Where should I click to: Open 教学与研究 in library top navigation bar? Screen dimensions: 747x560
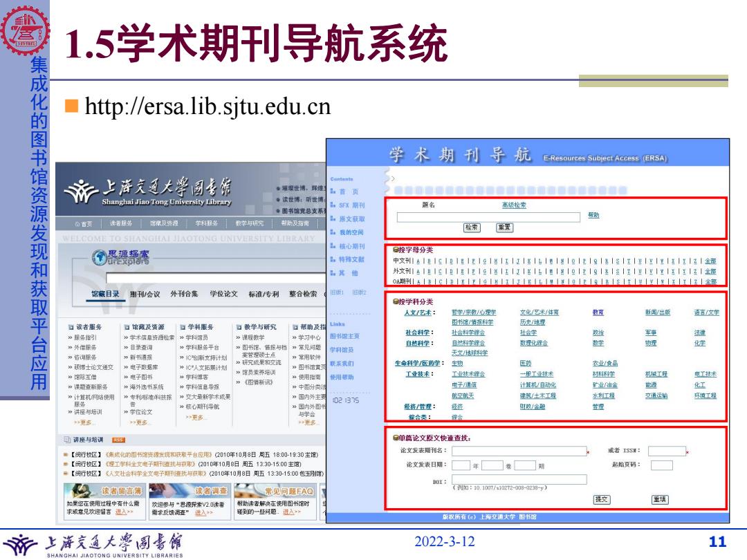250,223
